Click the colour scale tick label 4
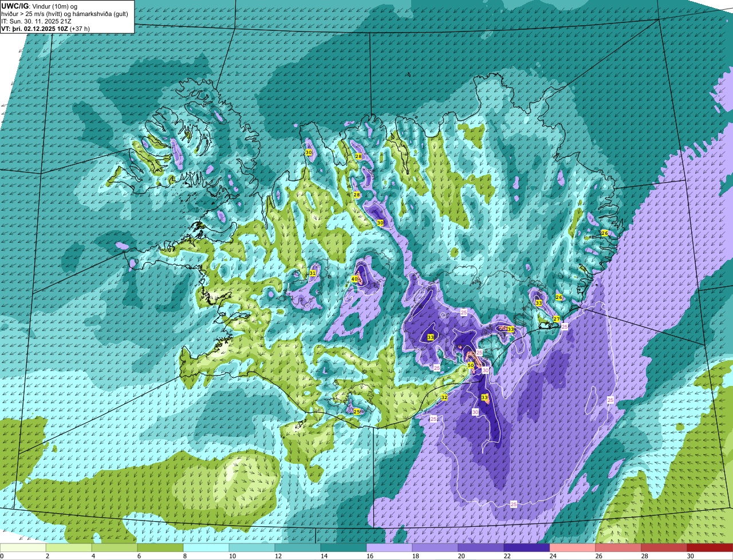Screen dimensions: 733x560 (93, 556)
